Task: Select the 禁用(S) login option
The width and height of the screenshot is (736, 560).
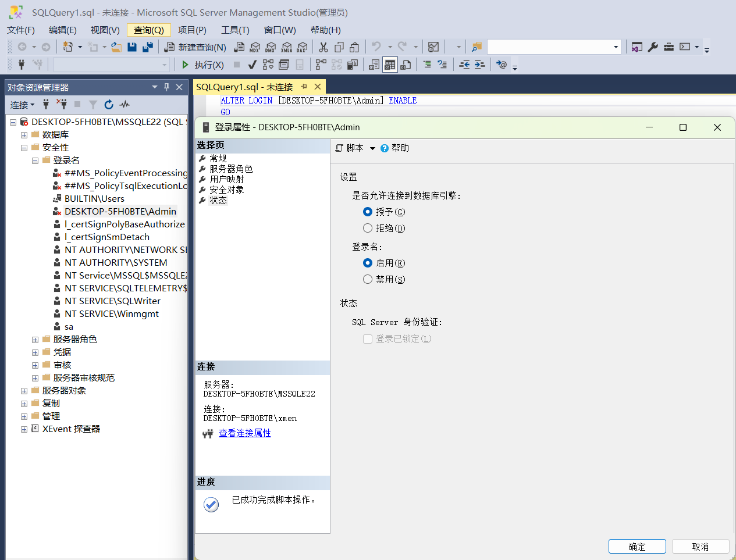Action: [368, 279]
